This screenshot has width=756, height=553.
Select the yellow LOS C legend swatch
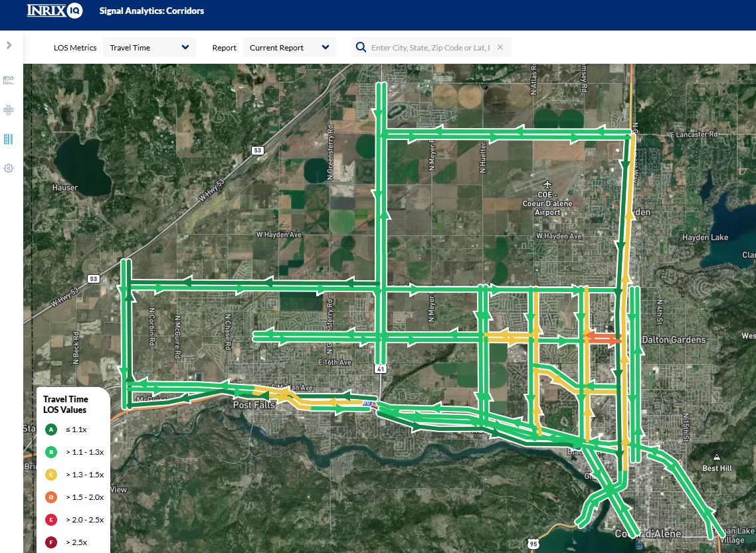pyautogui.click(x=50, y=475)
